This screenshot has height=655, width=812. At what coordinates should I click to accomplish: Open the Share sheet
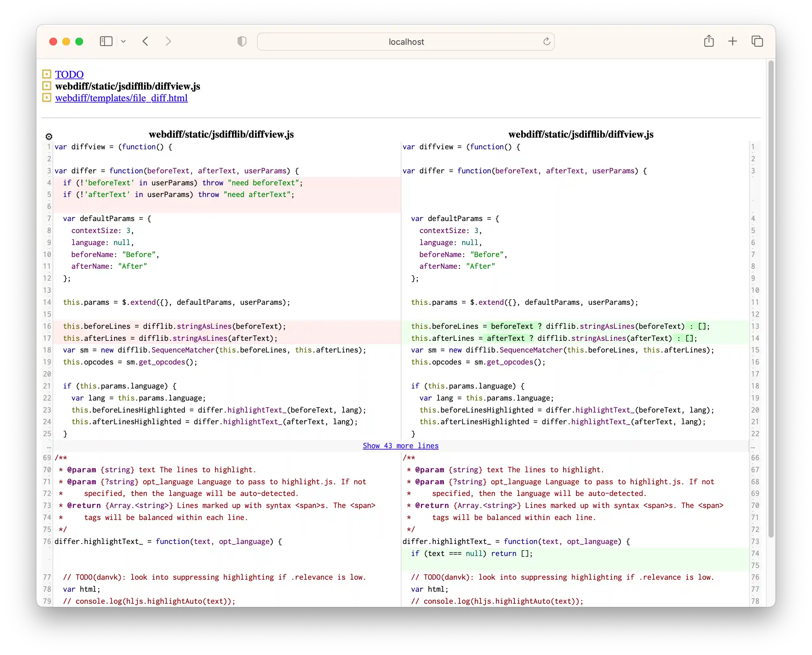click(708, 41)
